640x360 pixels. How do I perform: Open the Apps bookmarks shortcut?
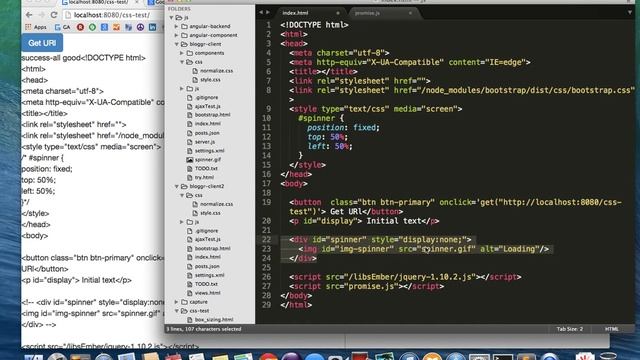36,27
